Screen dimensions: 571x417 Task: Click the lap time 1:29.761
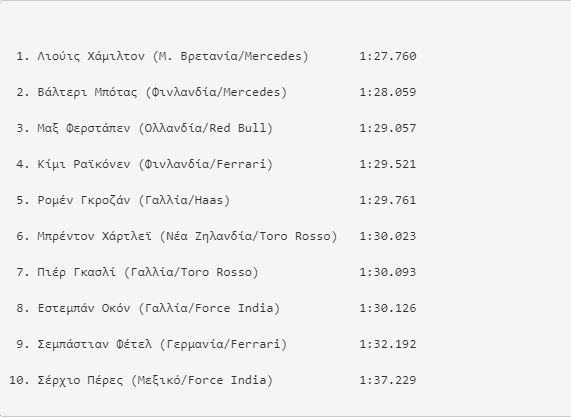[387, 201]
